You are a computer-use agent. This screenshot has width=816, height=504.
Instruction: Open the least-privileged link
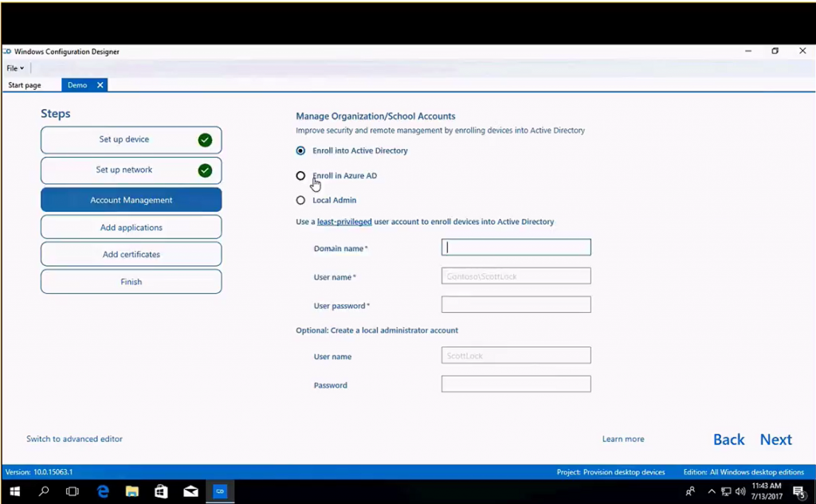[x=344, y=221]
